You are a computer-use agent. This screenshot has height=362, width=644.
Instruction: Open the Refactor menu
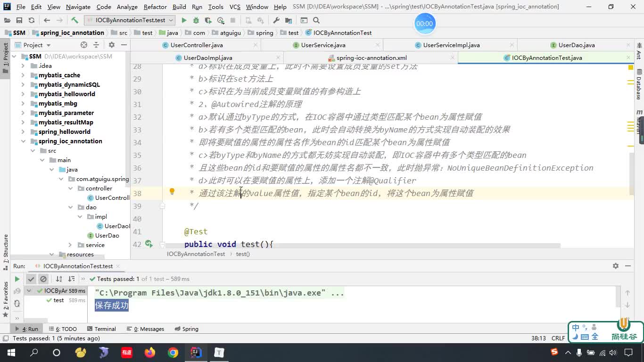click(155, 7)
